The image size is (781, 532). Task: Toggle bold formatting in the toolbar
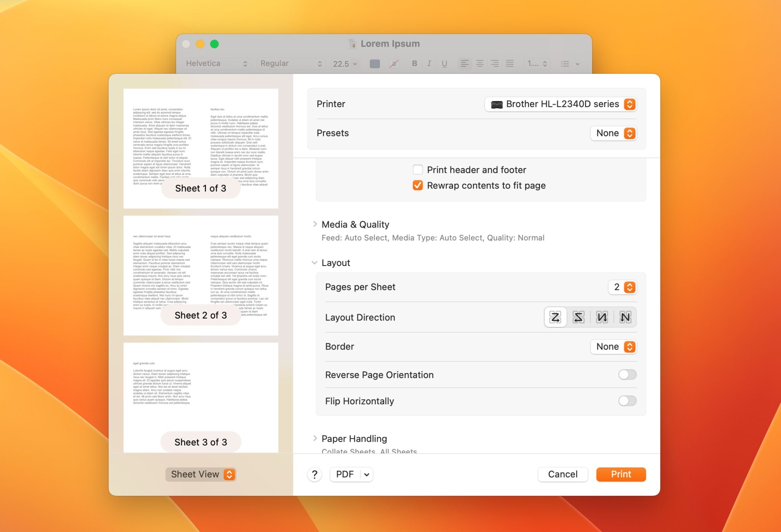pos(414,64)
